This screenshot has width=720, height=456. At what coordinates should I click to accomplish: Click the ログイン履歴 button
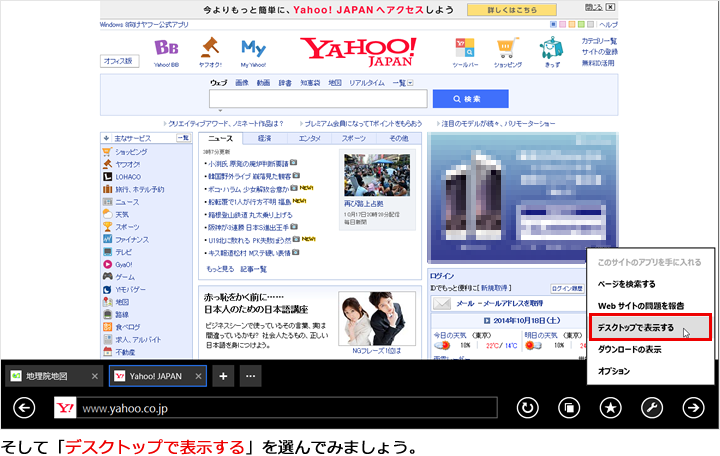coord(567,288)
